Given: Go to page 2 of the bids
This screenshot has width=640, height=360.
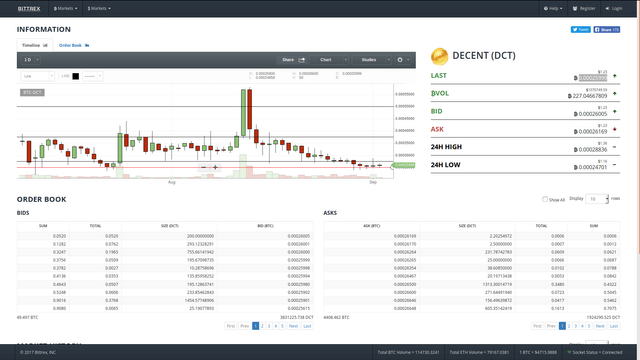Looking at the screenshot, I should (x=262, y=326).
